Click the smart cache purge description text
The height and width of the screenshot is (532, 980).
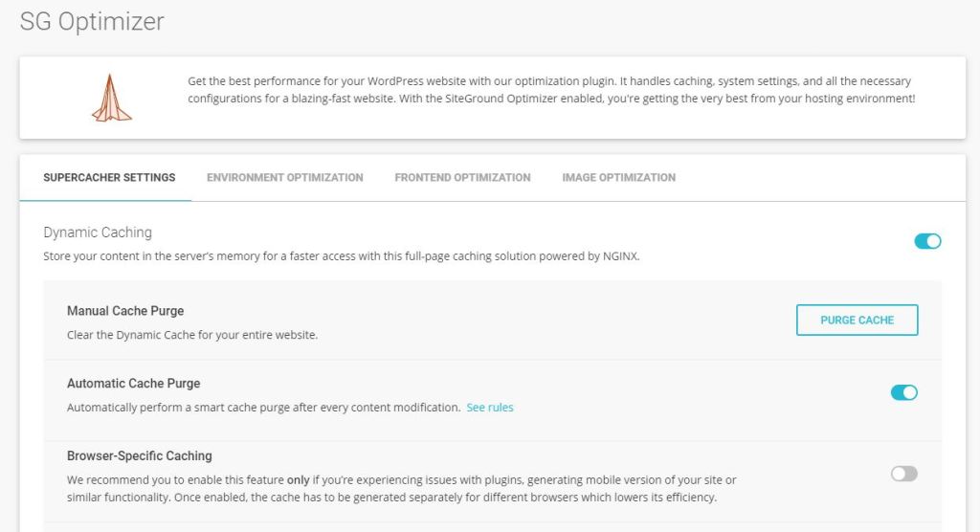coord(264,408)
